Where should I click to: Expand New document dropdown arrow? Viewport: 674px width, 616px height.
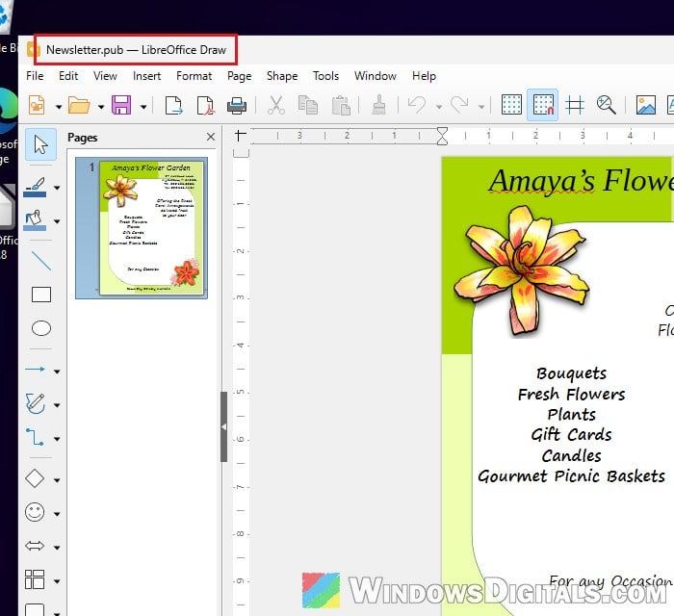click(x=59, y=107)
